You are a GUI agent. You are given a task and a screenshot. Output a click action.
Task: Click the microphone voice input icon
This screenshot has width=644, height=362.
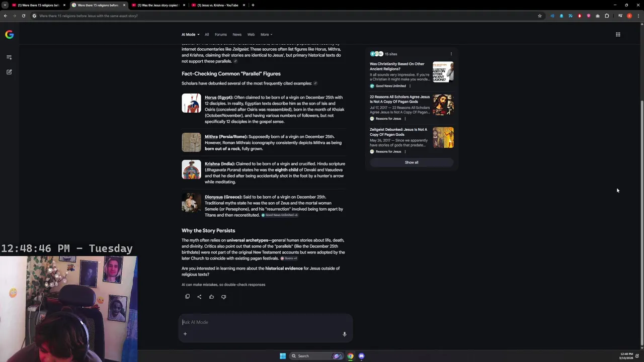point(345,334)
